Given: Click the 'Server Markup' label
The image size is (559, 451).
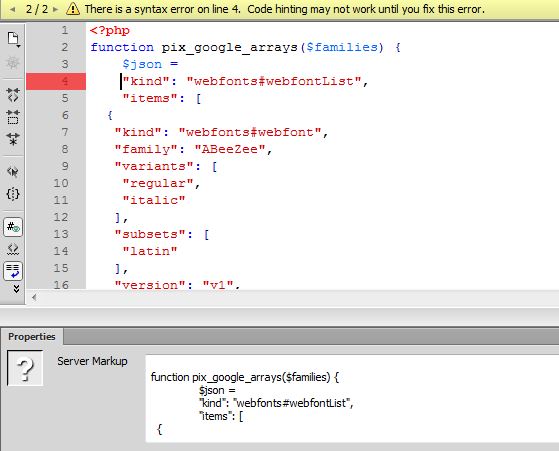Looking at the screenshot, I should [x=92, y=361].
